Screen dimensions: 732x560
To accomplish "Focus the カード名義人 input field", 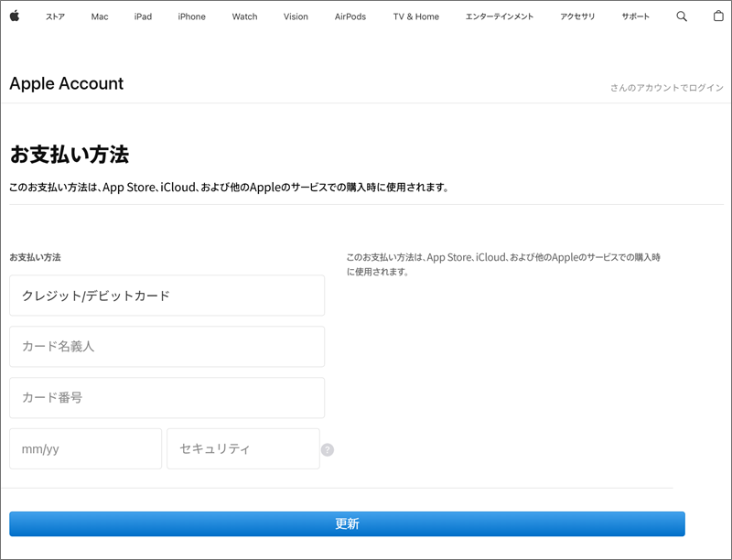I will pos(167,347).
